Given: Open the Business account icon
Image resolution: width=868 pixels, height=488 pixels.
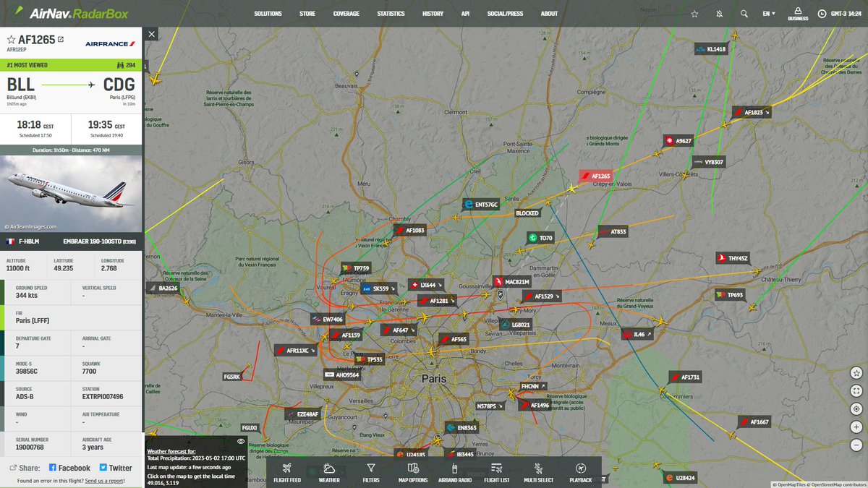Looking at the screenshot, I should coord(798,14).
